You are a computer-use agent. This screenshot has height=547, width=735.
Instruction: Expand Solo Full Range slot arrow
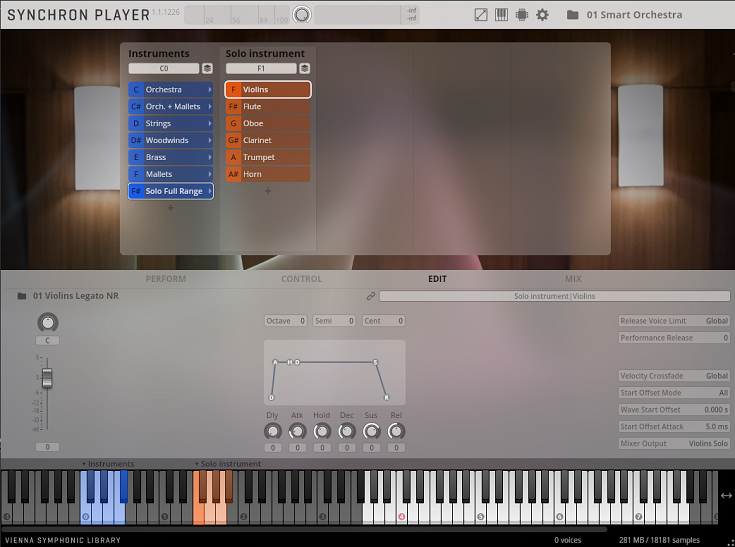tap(210, 191)
